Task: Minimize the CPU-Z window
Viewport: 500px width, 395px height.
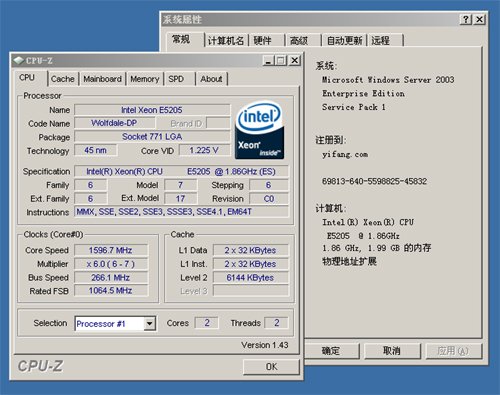Action: tap(269, 61)
